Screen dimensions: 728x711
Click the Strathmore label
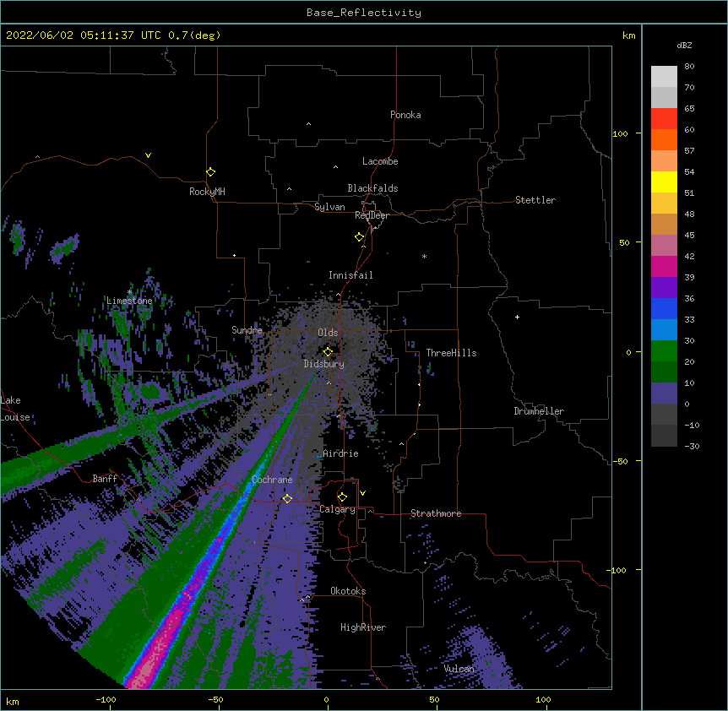(x=436, y=513)
